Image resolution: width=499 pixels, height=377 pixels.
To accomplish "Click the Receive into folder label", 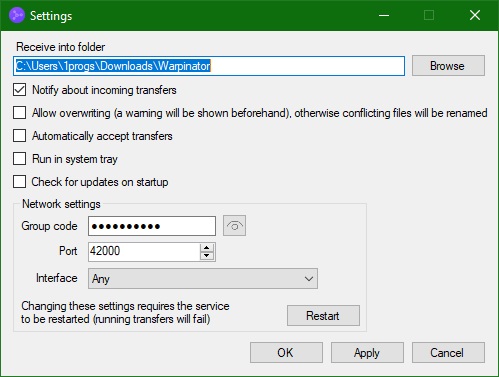I will tap(60, 47).
